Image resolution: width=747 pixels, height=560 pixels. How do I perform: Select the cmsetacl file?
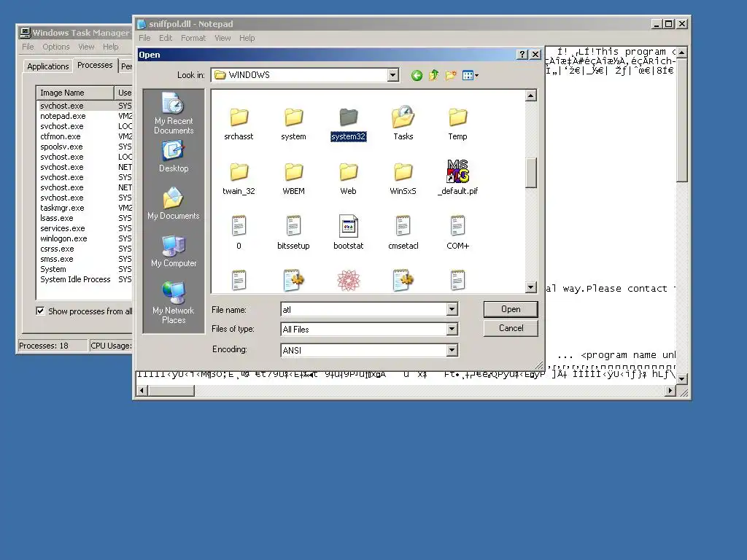point(403,233)
